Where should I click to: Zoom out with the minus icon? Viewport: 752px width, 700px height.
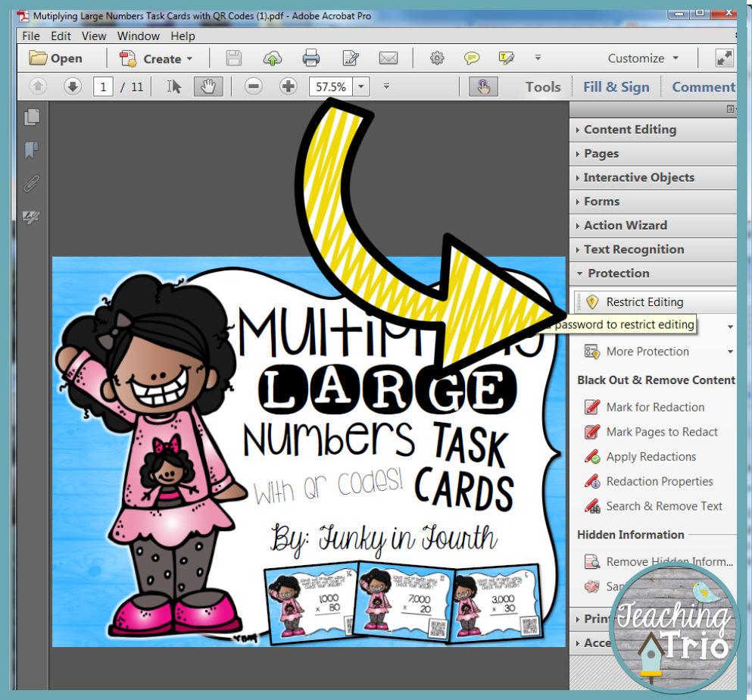tap(254, 86)
